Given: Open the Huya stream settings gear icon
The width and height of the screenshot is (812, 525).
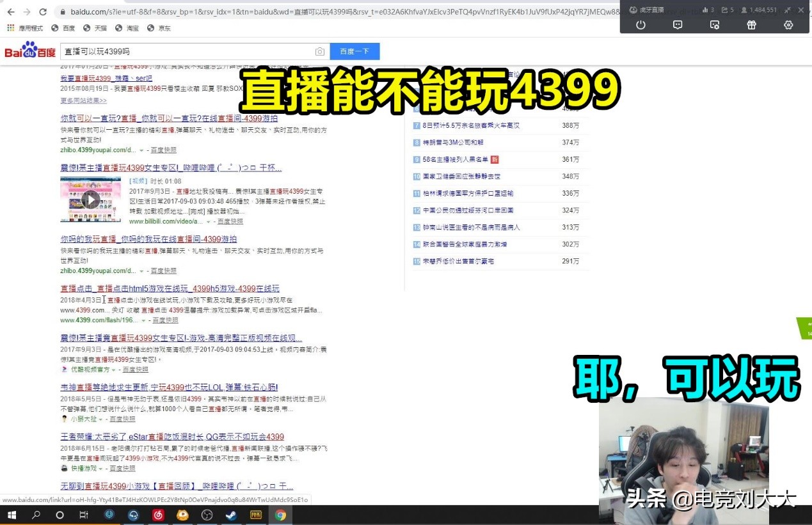Looking at the screenshot, I should click(789, 25).
